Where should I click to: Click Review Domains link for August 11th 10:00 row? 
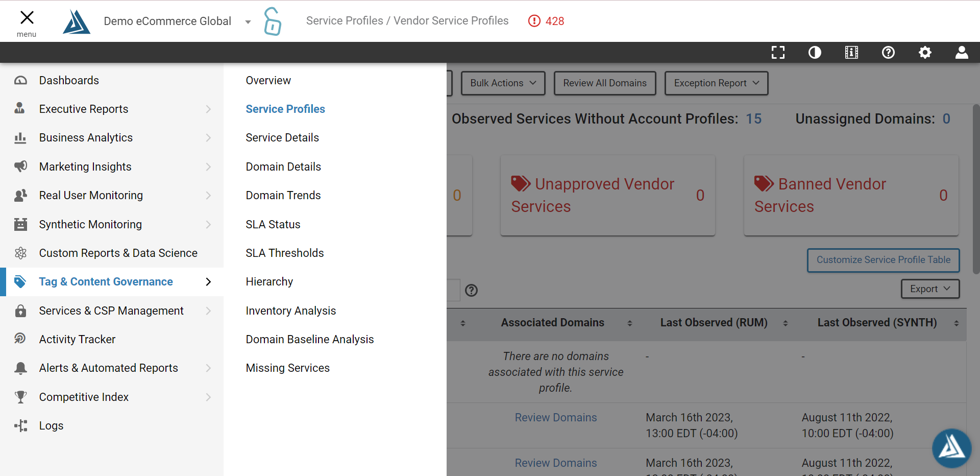(x=556, y=418)
